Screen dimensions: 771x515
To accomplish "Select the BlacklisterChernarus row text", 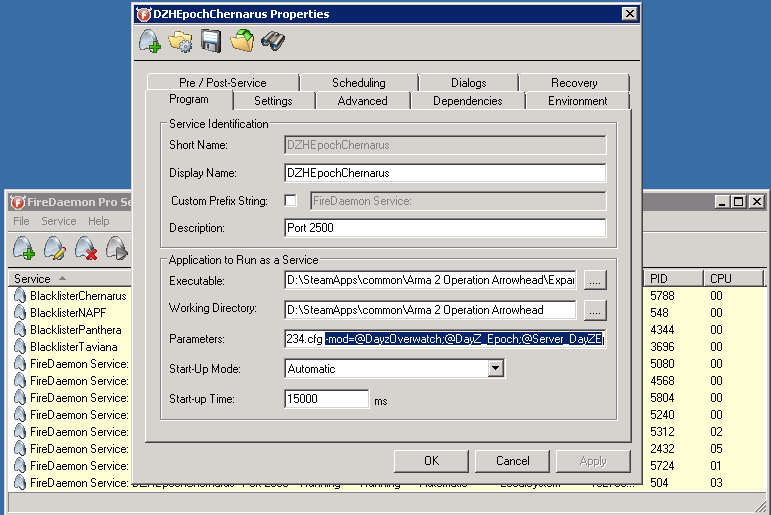I will [x=78, y=296].
